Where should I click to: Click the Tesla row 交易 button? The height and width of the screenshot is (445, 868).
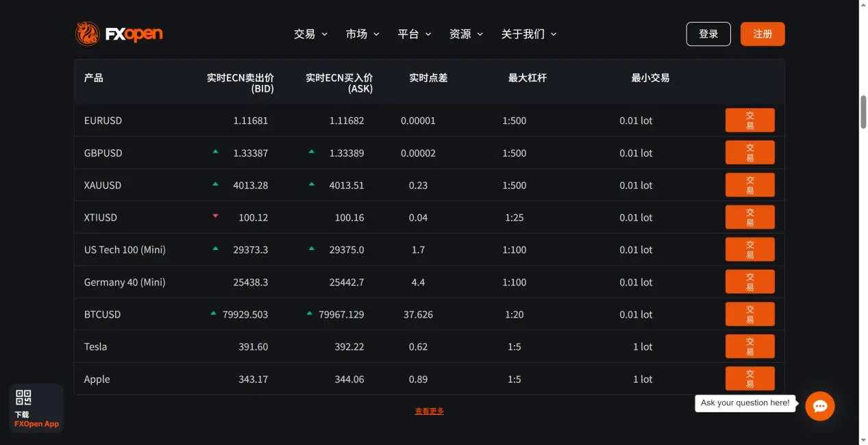[x=750, y=346]
